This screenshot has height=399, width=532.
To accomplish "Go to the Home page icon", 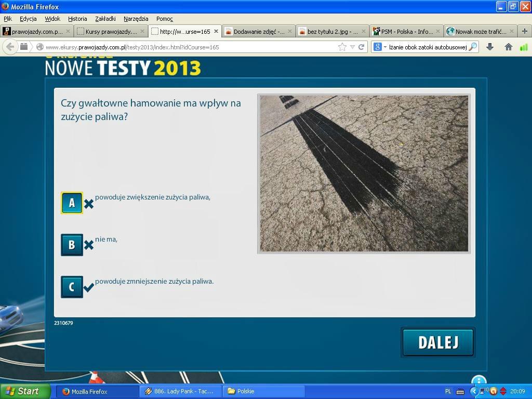I will 508,47.
